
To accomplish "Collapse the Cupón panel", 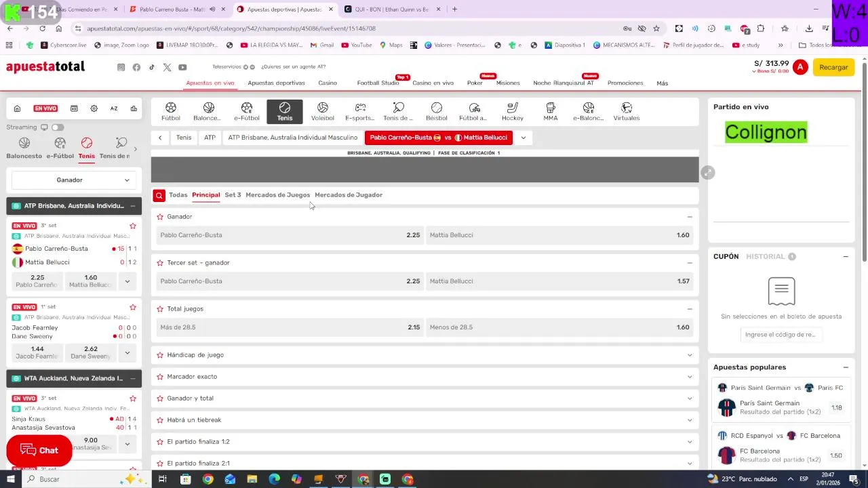I will [846, 256].
